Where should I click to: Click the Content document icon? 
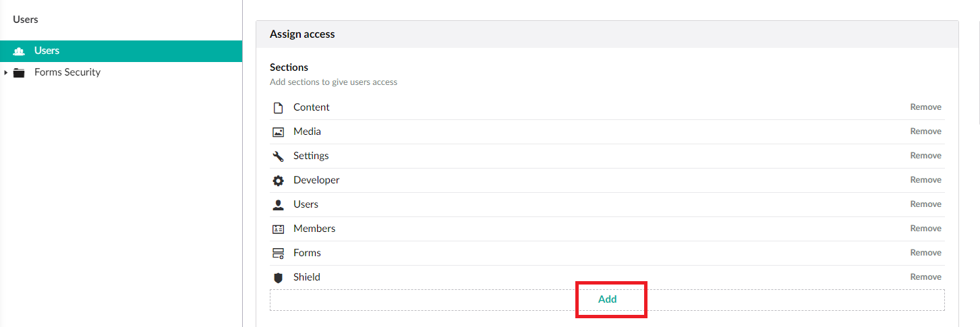point(278,108)
